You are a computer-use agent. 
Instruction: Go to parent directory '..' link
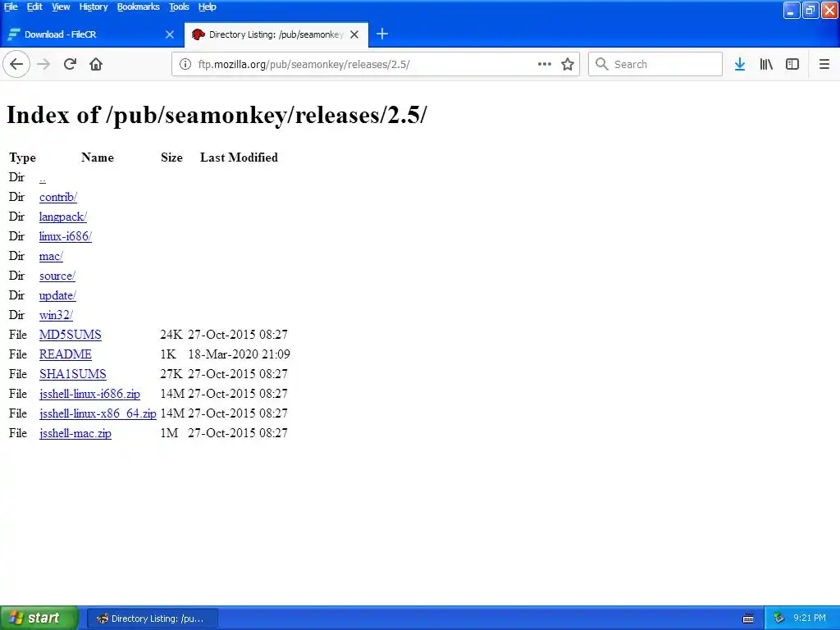coord(43,178)
